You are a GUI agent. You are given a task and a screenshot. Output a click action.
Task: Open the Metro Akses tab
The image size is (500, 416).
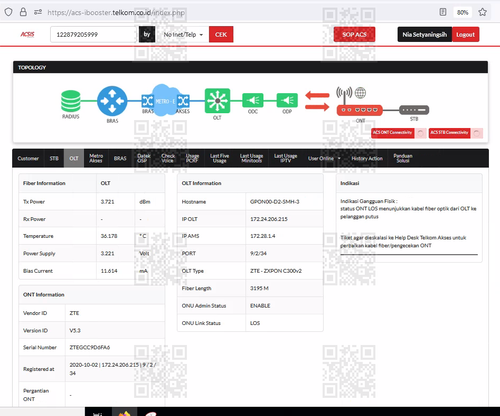pyautogui.click(x=96, y=158)
